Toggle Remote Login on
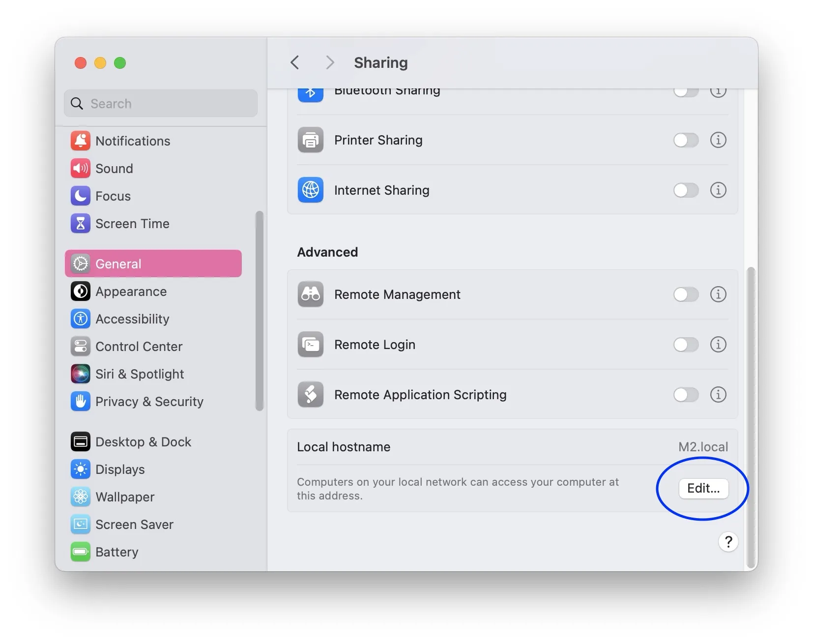 [x=686, y=345]
